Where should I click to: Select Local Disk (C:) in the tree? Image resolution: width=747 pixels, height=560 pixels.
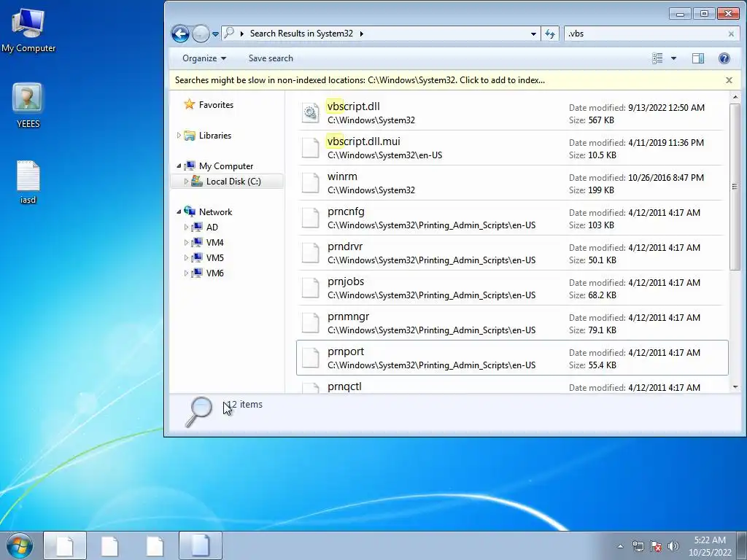[233, 181]
